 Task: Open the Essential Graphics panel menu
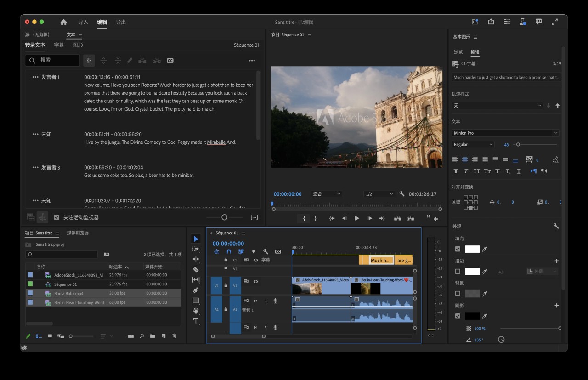tap(475, 37)
